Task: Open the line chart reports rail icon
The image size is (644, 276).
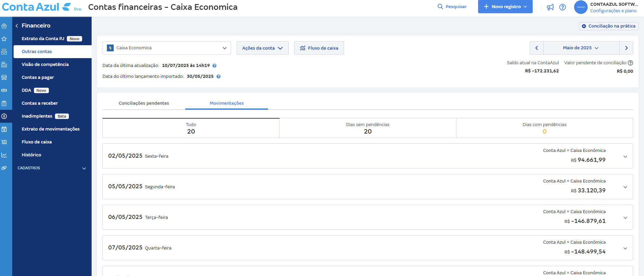Action: coord(4,155)
